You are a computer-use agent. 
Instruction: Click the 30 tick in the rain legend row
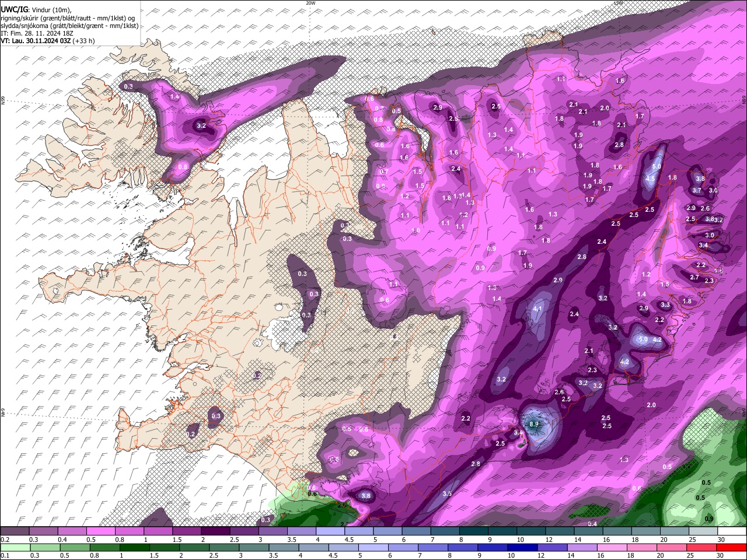tap(719, 556)
